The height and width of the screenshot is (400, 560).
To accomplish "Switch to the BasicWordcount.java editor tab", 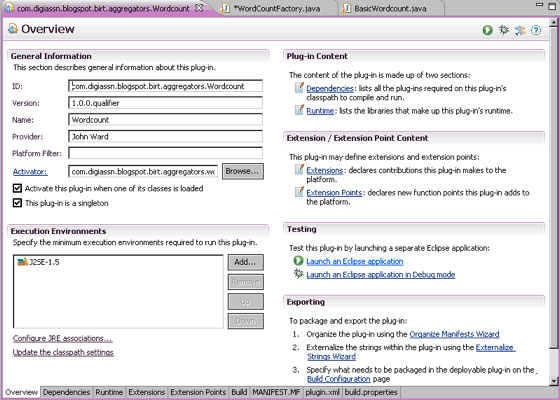I will pyautogui.click(x=390, y=8).
